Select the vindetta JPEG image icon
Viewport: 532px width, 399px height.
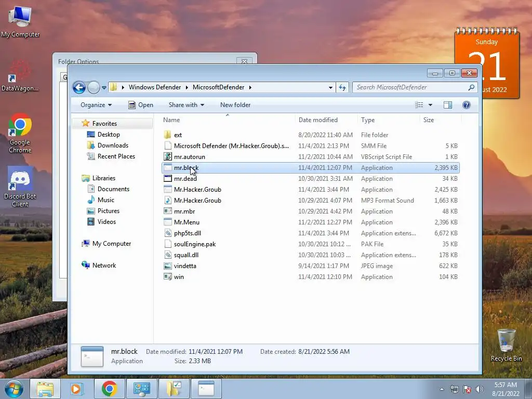(168, 265)
